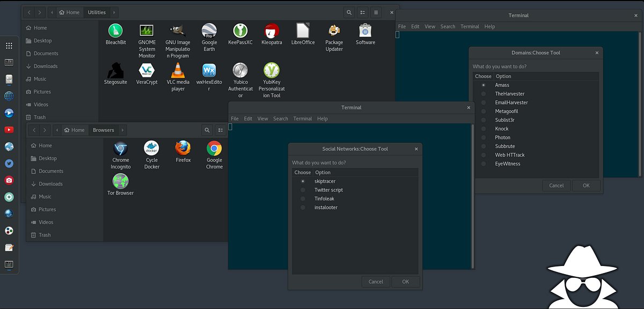Launch Kleopatra

tap(272, 31)
